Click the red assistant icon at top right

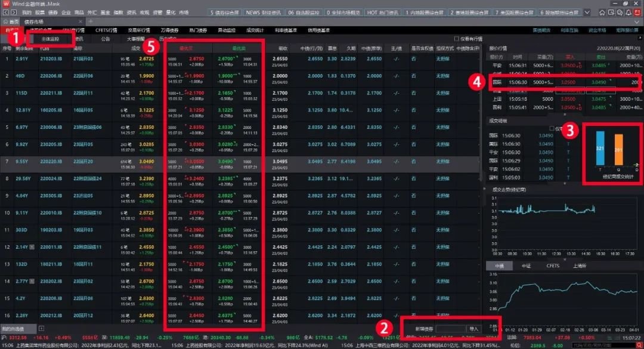click(x=637, y=13)
